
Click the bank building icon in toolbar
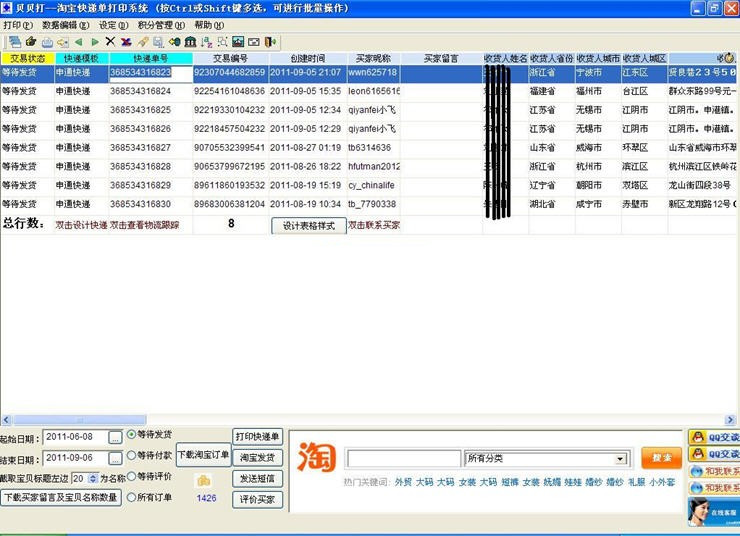click(x=189, y=42)
